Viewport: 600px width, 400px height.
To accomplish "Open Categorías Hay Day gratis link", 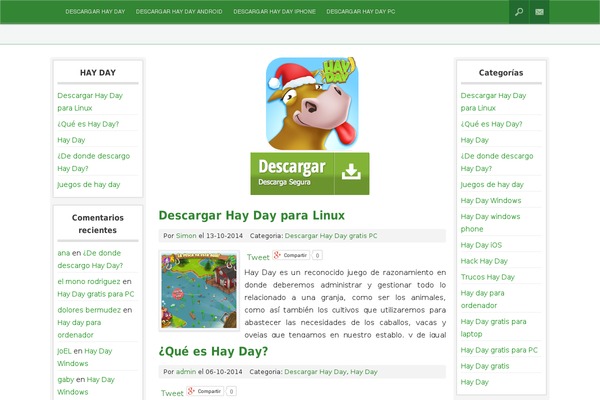I will pos(485,366).
